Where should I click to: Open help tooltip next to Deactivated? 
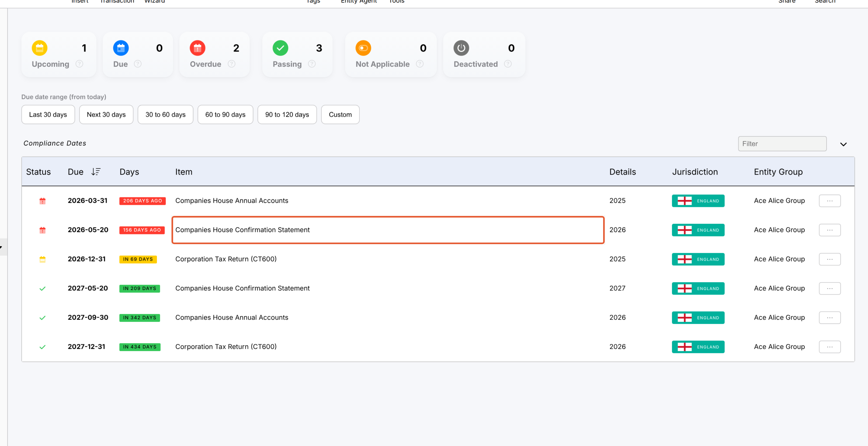(508, 64)
